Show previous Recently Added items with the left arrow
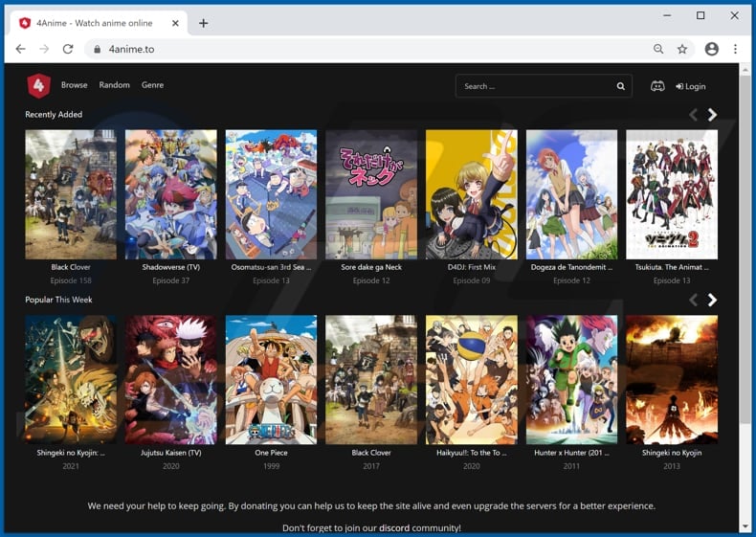 pos(694,115)
